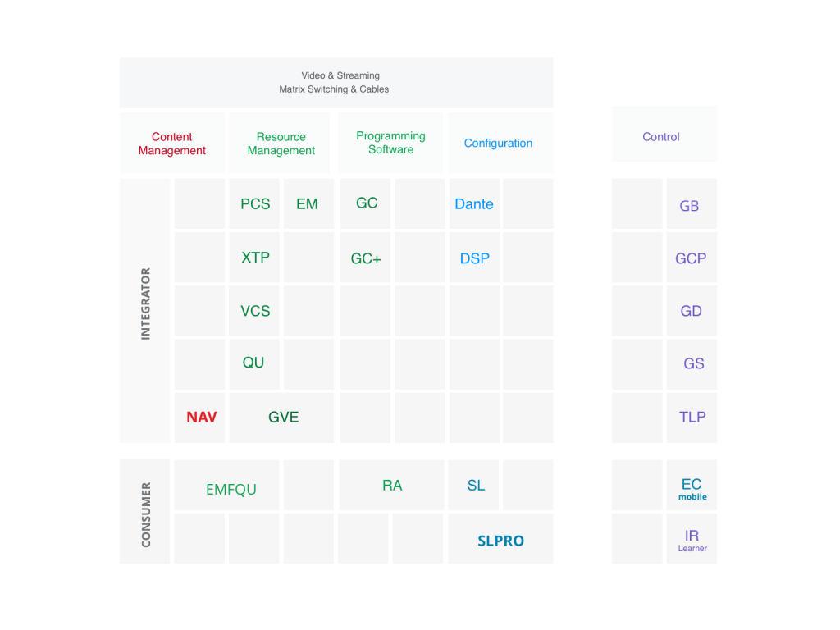The width and height of the screenshot is (840, 630).
Task: Open the TLP control tile
Action: [x=692, y=417]
